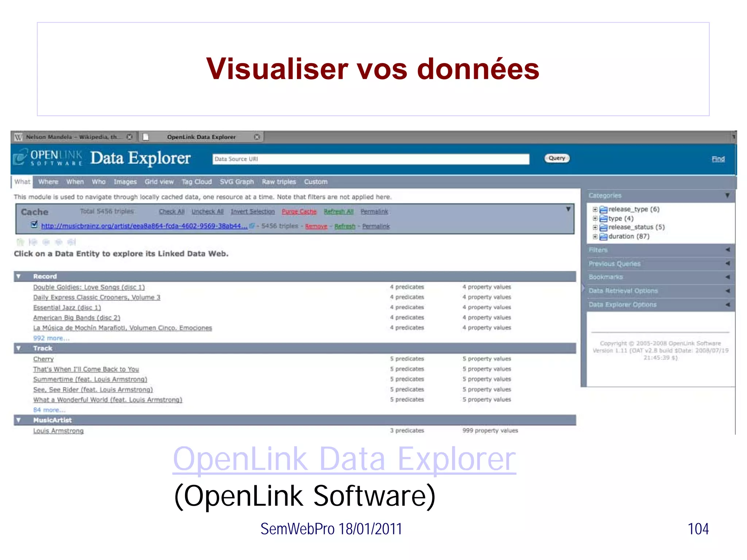Open Double Goldies: Love Songs (disc 1)
Image resolution: width=747 pixels, height=560 pixels.
tap(89, 287)
